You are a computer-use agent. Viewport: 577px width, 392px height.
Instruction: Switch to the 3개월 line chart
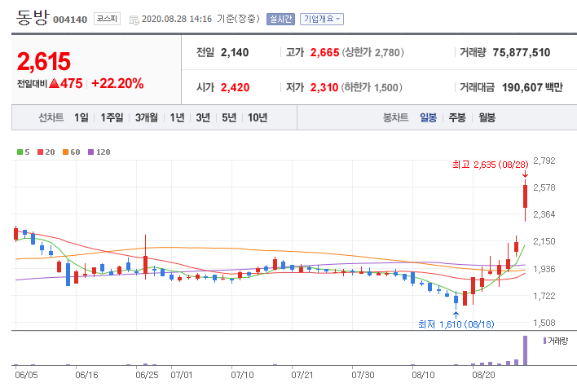pos(148,117)
